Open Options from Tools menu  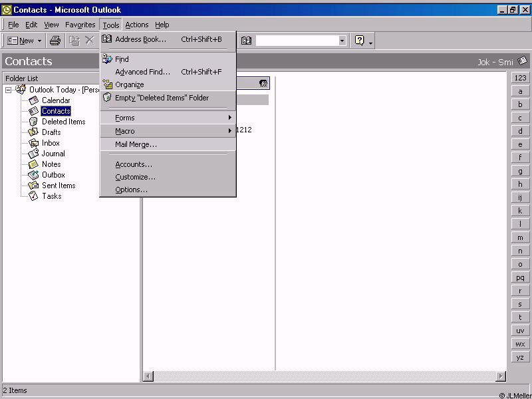(168, 190)
